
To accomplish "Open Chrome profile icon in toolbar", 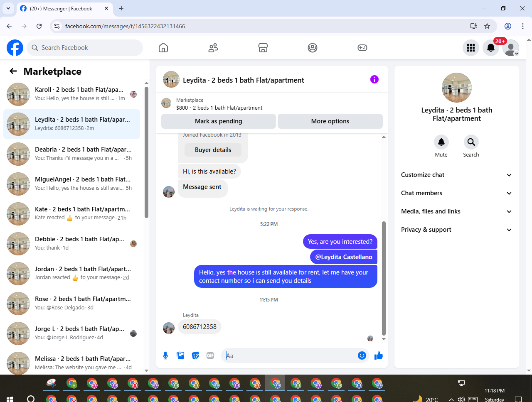I will tap(508, 26).
